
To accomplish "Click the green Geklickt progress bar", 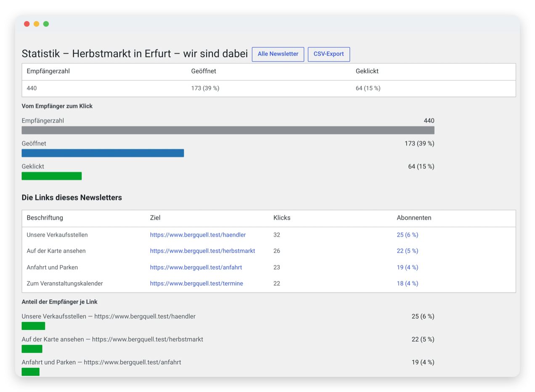I will click(52, 176).
